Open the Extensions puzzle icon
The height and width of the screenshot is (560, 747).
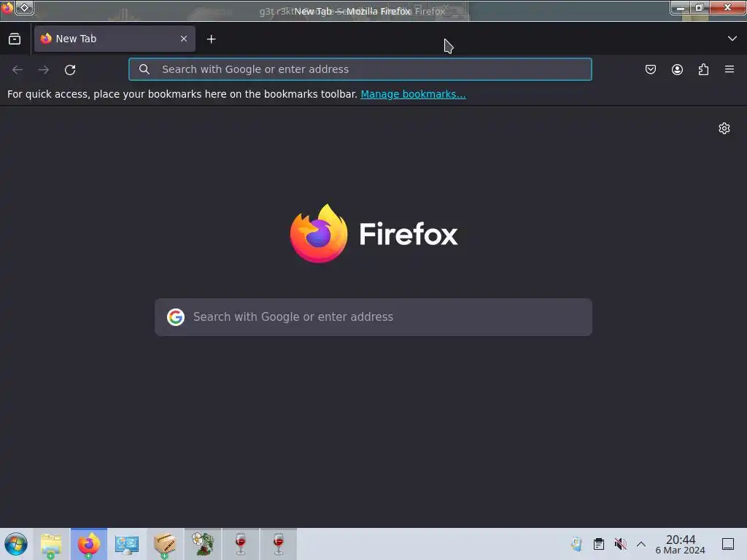point(703,69)
